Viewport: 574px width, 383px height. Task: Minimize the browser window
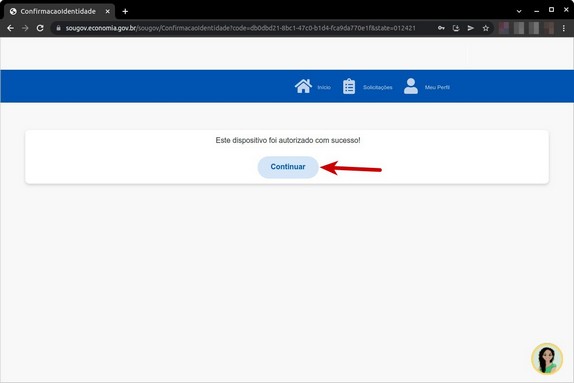pyautogui.click(x=536, y=11)
